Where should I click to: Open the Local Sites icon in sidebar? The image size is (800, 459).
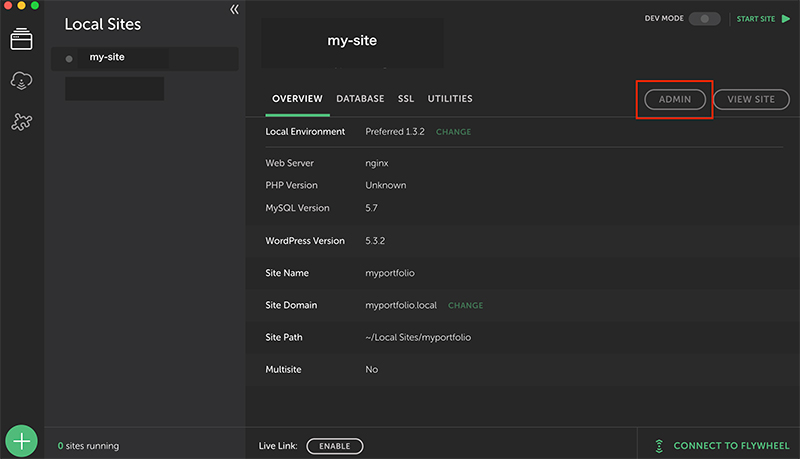click(x=21, y=39)
